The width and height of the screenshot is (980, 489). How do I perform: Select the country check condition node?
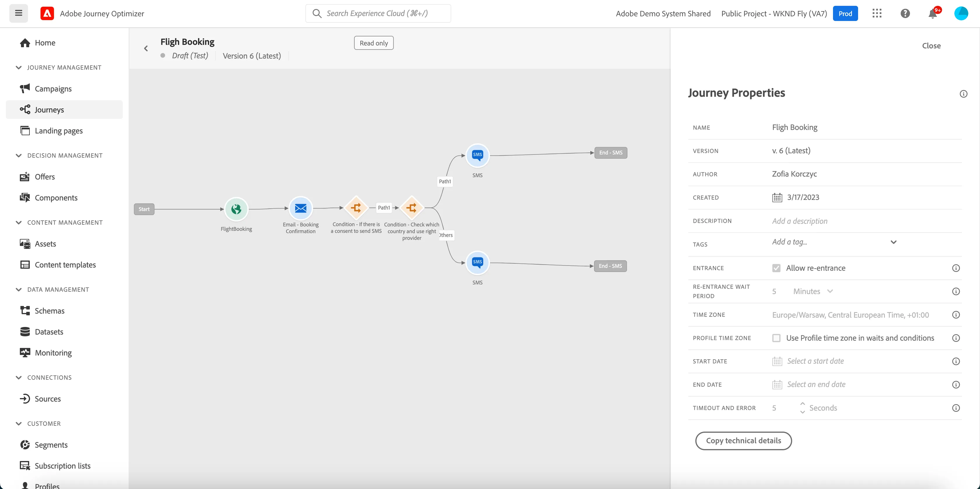pyautogui.click(x=412, y=208)
